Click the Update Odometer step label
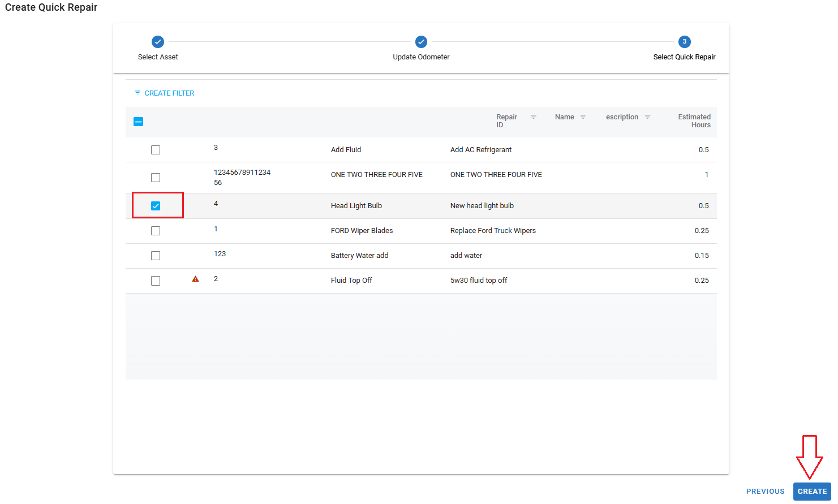Screen dimensions: 838x504 click(x=421, y=57)
